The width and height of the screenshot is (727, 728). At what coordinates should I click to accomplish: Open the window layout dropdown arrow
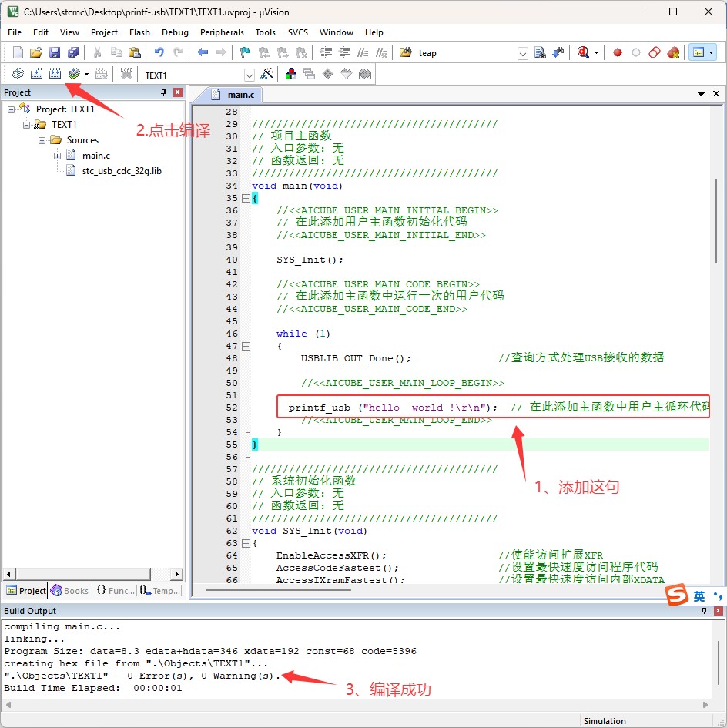(x=712, y=52)
